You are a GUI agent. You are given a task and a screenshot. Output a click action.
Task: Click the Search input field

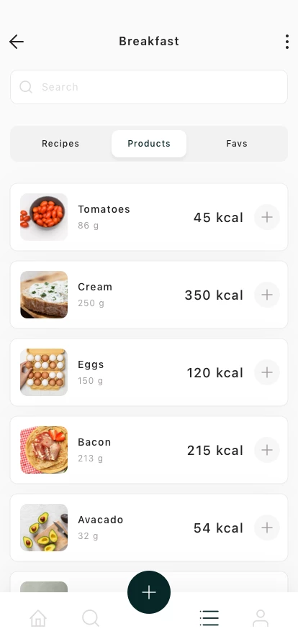[x=149, y=87]
